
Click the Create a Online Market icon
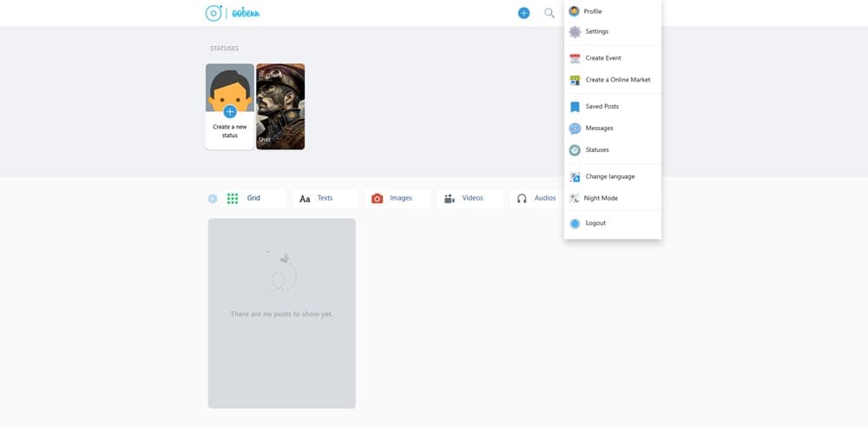[575, 80]
